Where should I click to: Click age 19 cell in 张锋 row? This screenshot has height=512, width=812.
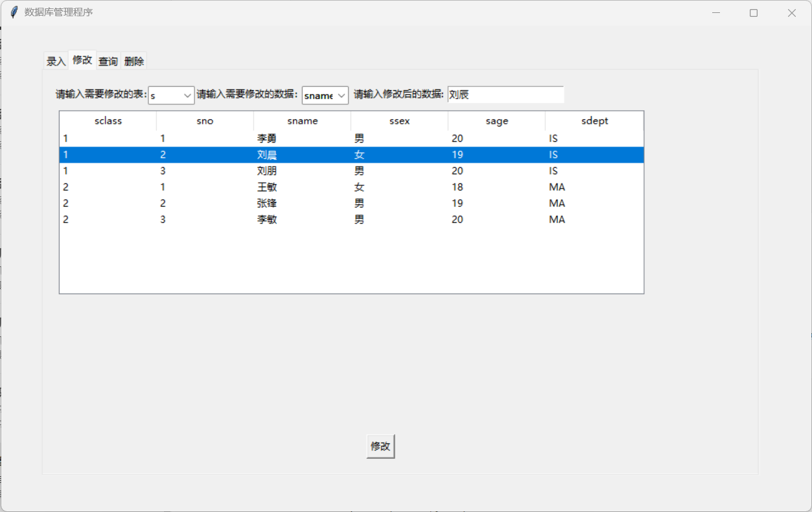tap(458, 204)
